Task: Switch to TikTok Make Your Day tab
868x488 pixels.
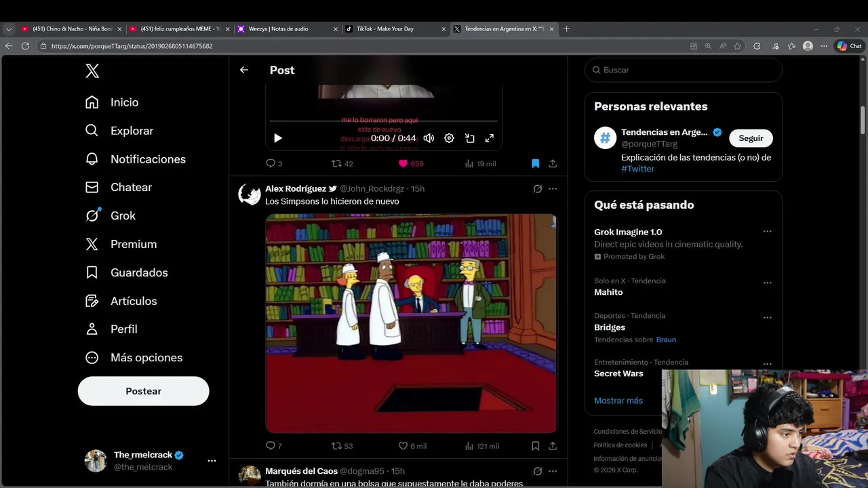Action: pyautogui.click(x=395, y=28)
